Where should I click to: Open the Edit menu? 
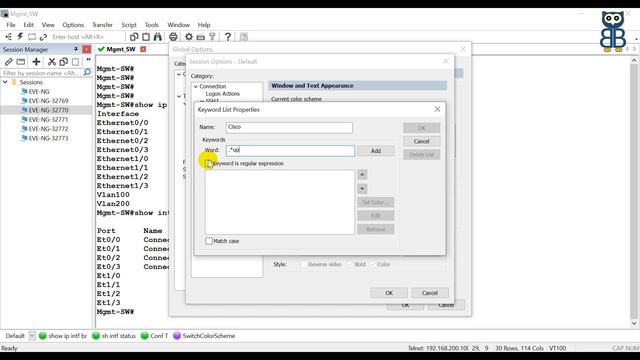(x=29, y=25)
